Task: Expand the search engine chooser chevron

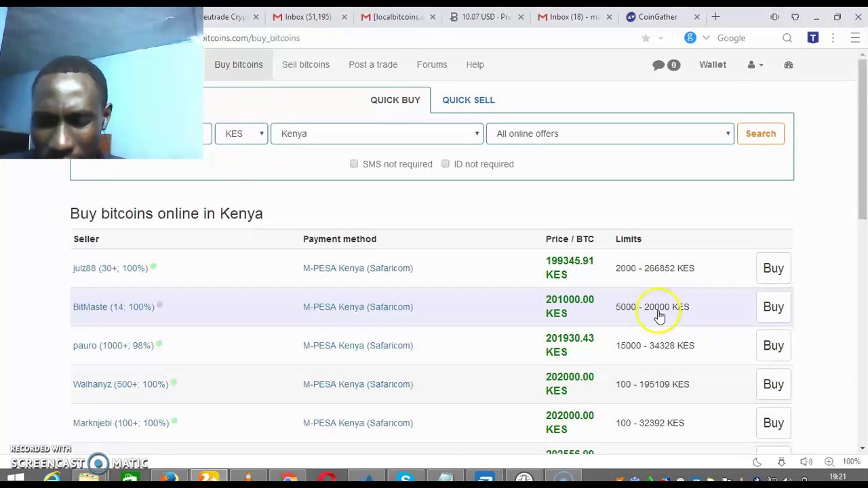Action: point(706,38)
